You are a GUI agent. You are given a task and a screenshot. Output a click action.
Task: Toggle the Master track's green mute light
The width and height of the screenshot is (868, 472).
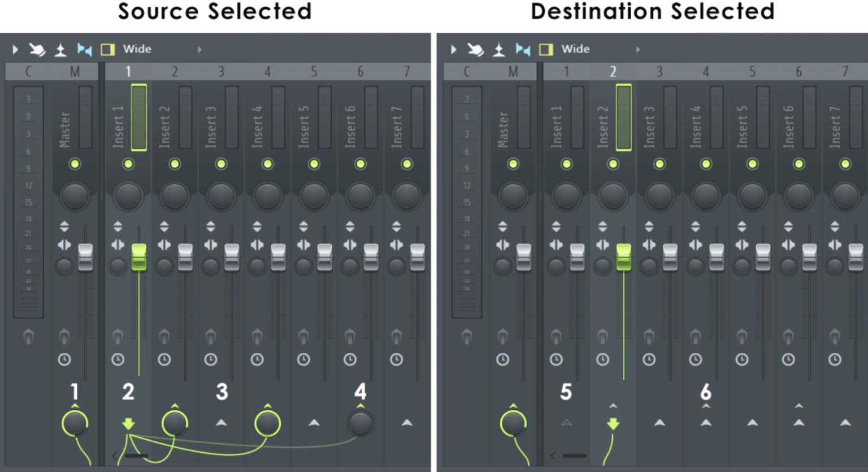(75, 164)
